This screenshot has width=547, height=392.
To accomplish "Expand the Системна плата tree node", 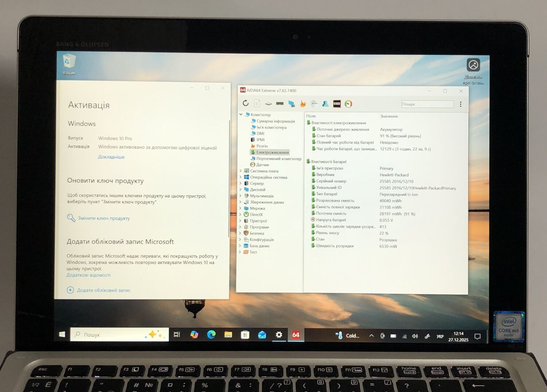I will (x=241, y=171).
